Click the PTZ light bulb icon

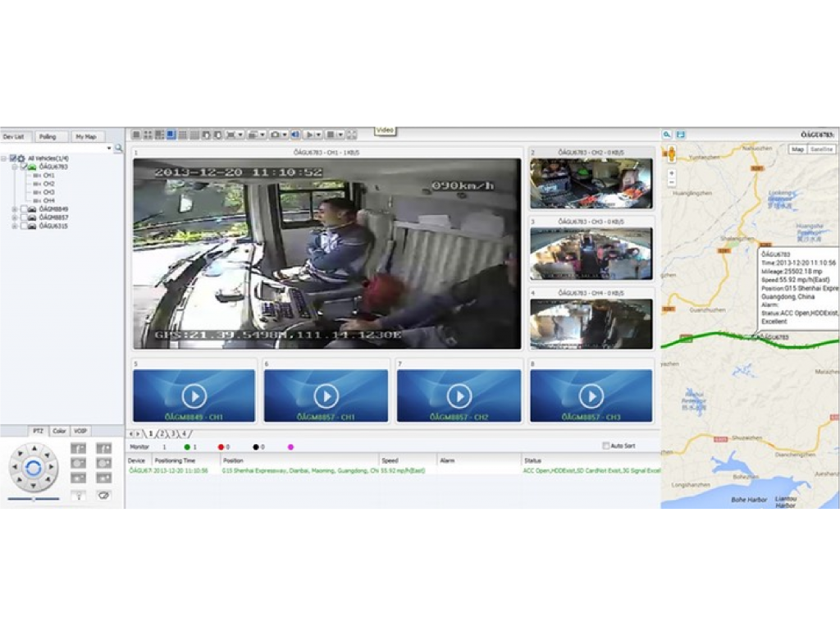tap(78, 496)
